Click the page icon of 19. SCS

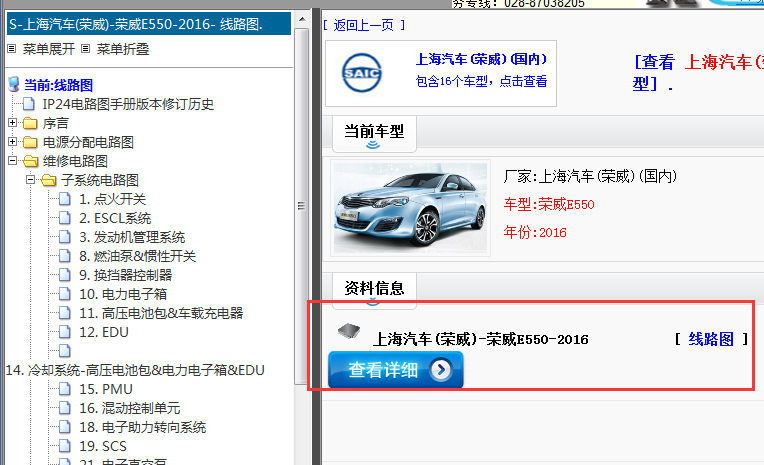(x=65, y=446)
